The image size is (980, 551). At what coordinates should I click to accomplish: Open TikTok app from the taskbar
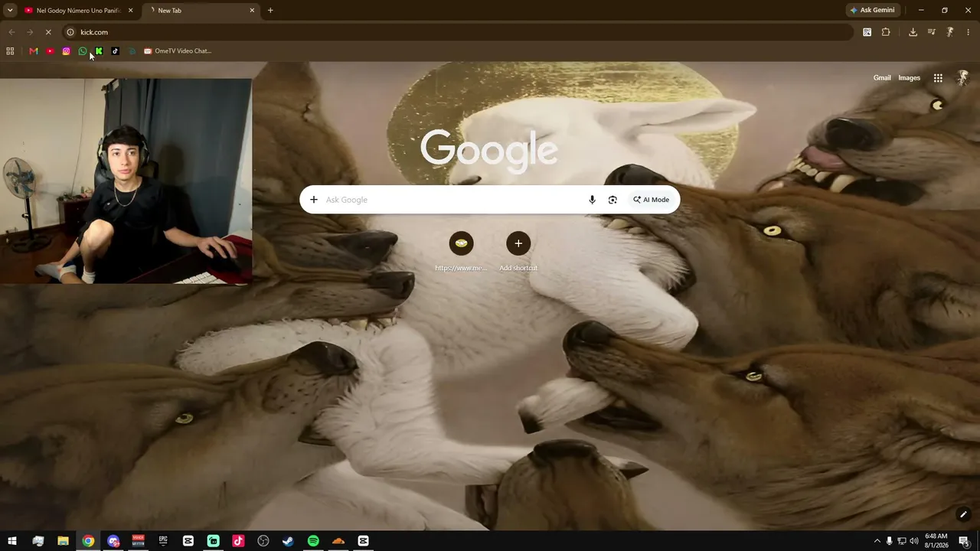(x=238, y=541)
